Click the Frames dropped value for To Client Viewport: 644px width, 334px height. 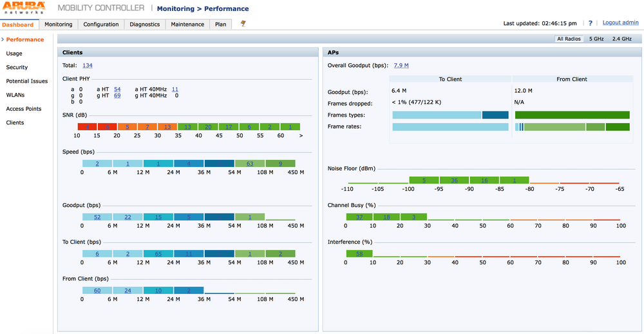[417, 102]
